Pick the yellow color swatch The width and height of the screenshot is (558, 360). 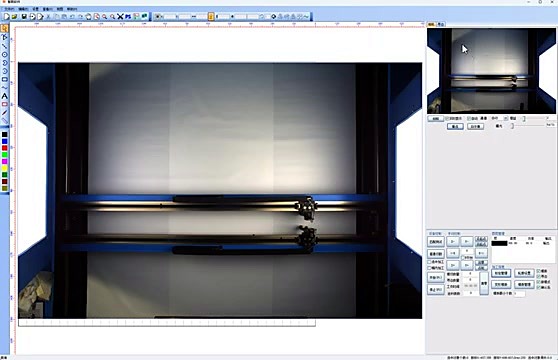point(4,168)
